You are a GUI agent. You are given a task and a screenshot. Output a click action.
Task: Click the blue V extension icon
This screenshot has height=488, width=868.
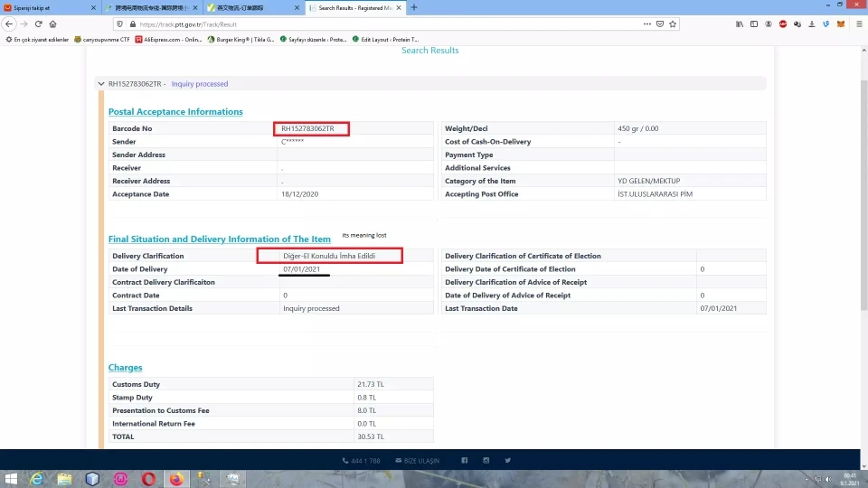coord(826,23)
